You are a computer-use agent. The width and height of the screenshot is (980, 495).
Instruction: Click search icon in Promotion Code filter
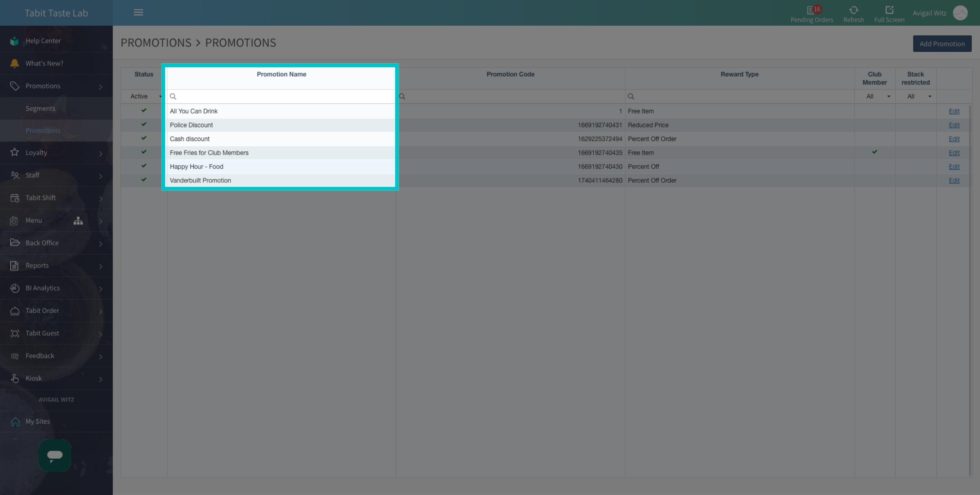(x=402, y=97)
